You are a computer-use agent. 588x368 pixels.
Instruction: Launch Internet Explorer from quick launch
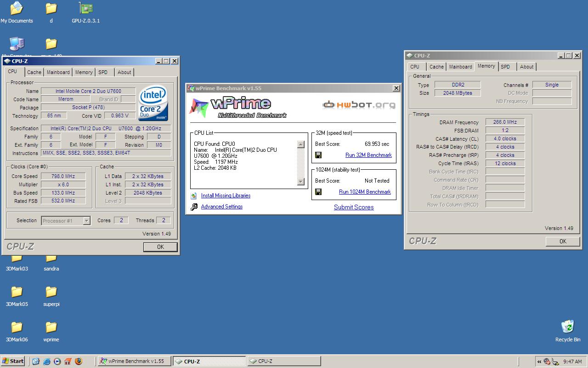click(x=46, y=361)
